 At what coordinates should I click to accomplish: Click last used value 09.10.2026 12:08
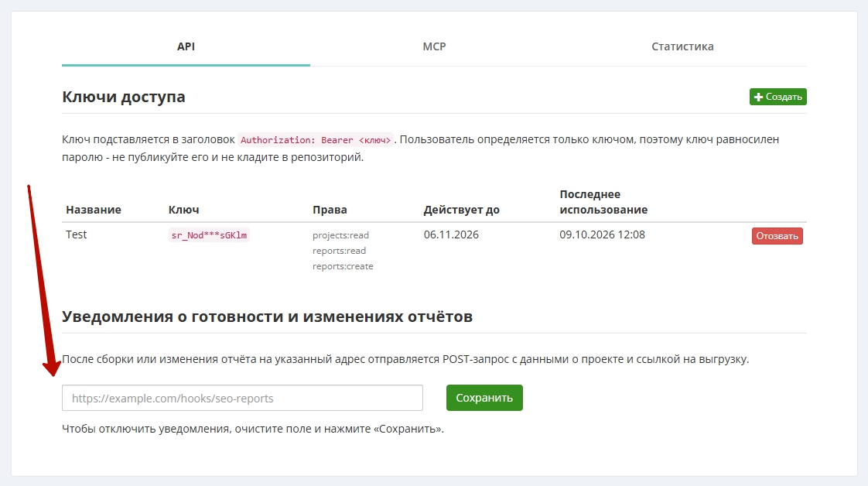pos(603,234)
